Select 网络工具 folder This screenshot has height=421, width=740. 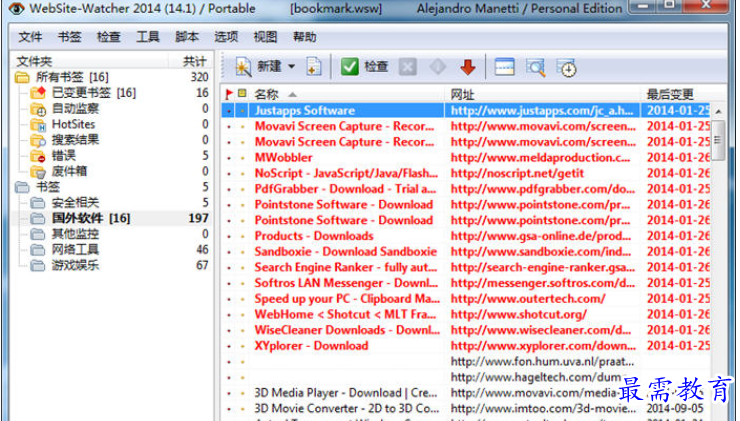(x=76, y=249)
